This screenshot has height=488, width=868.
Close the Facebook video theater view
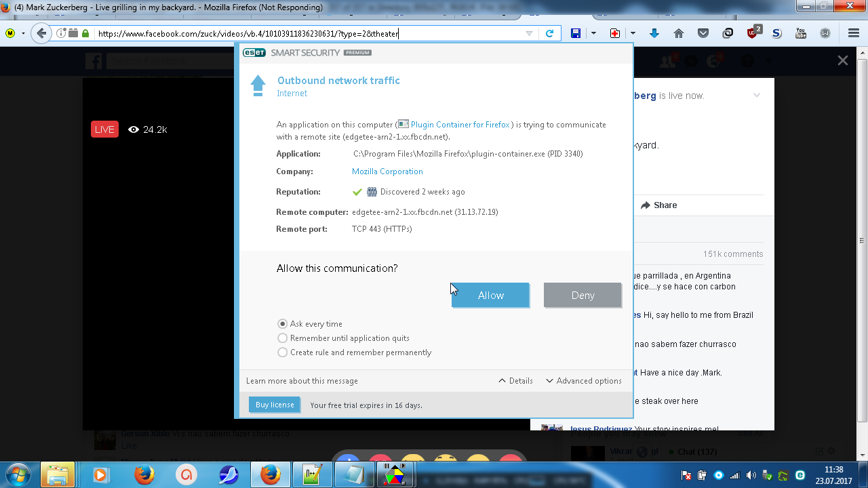(x=843, y=60)
